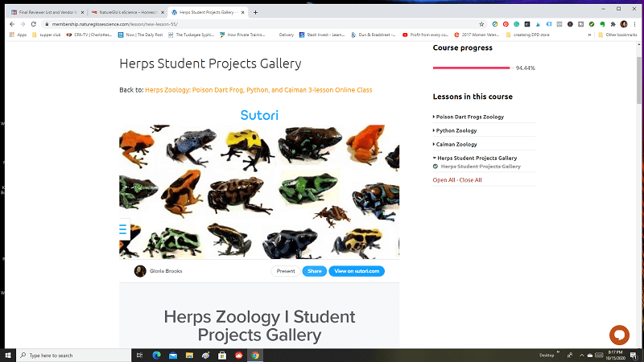Click the taskbar clock showing 8:17 PM

click(x=615, y=356)
